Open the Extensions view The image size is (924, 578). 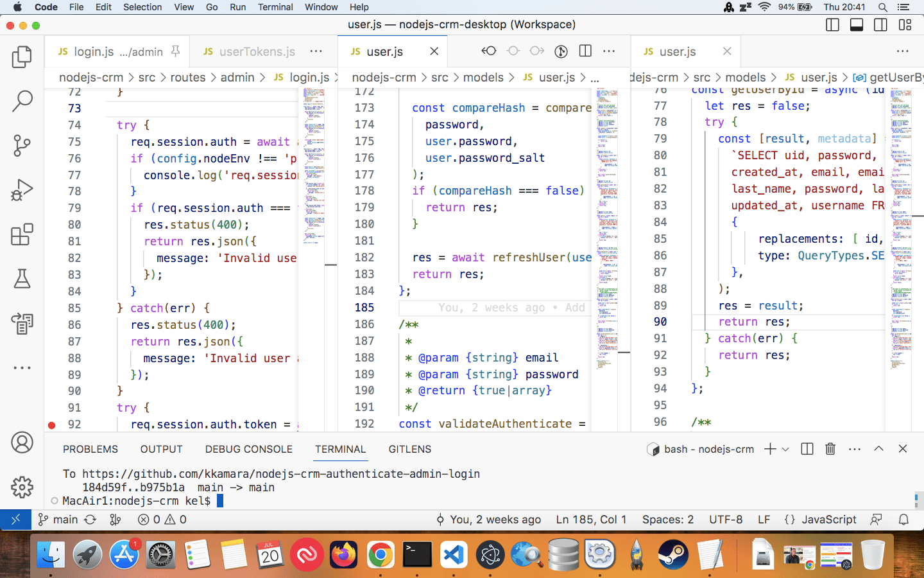coord(22,234)
